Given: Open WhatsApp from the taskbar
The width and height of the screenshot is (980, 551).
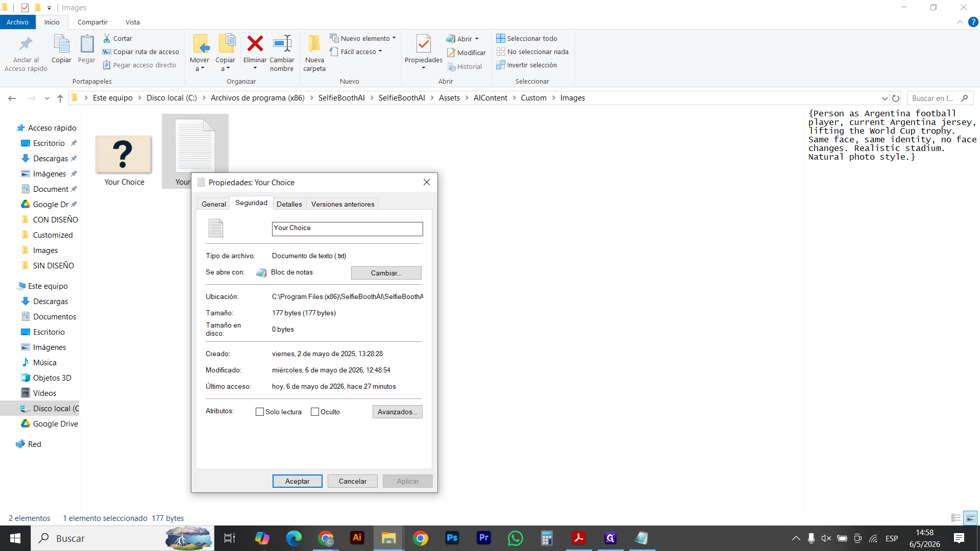Looking at the screenshot, I should click(516, 538).
